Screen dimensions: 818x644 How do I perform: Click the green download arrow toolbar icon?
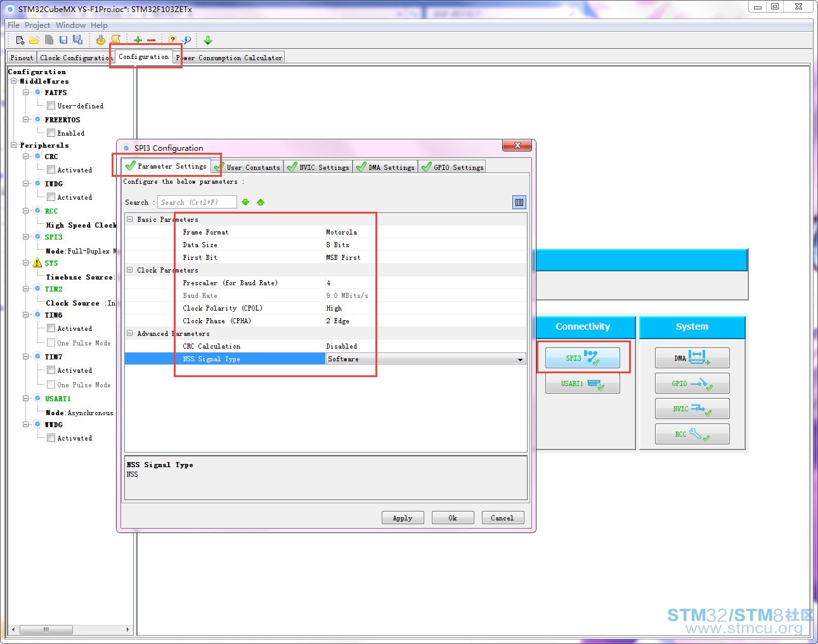click(208, 40)
